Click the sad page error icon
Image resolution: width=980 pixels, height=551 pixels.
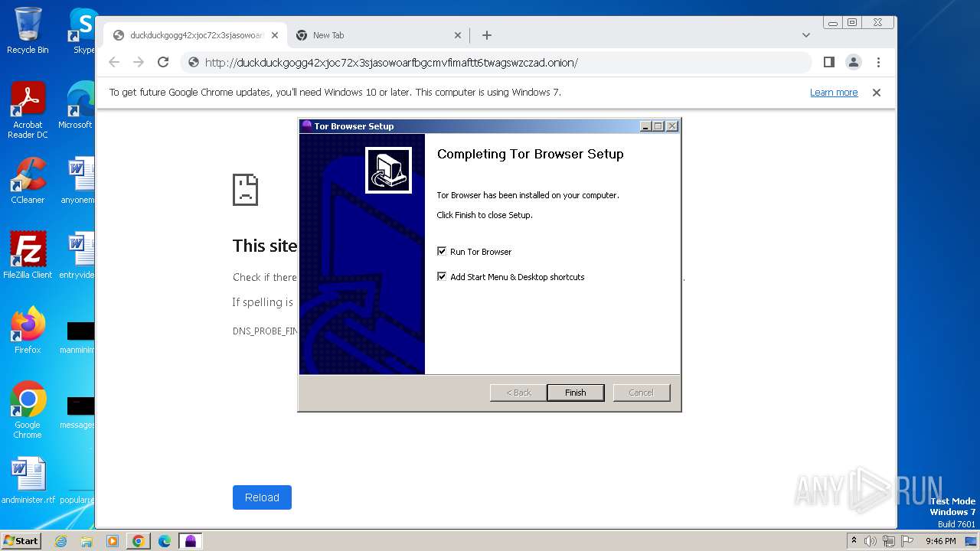pos(245,189)
